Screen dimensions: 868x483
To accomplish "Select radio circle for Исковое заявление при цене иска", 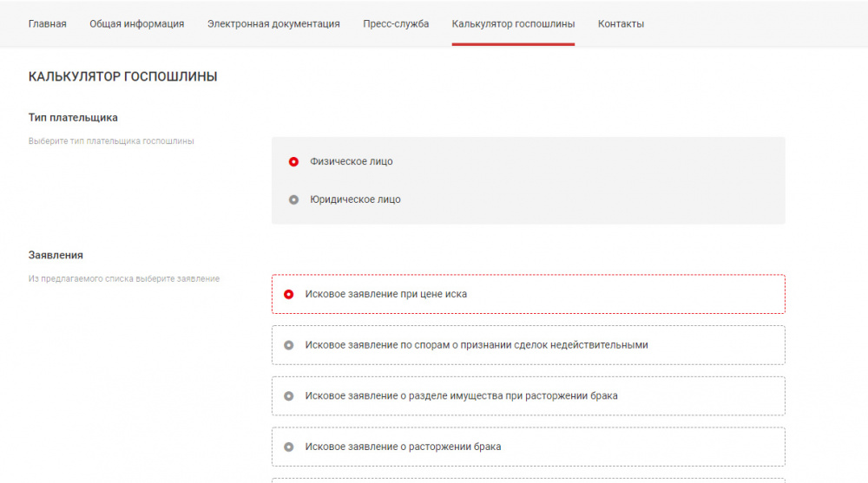I will (289, 295).
